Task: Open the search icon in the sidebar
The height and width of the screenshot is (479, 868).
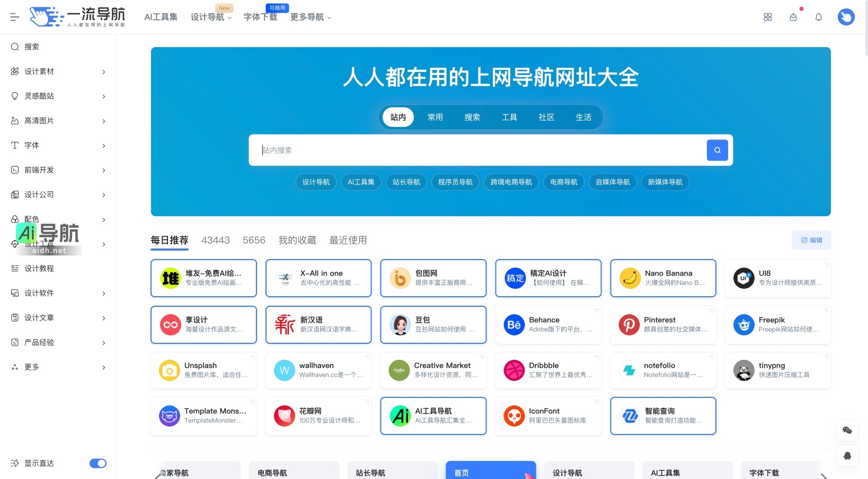Action: [x=14, y=47]
